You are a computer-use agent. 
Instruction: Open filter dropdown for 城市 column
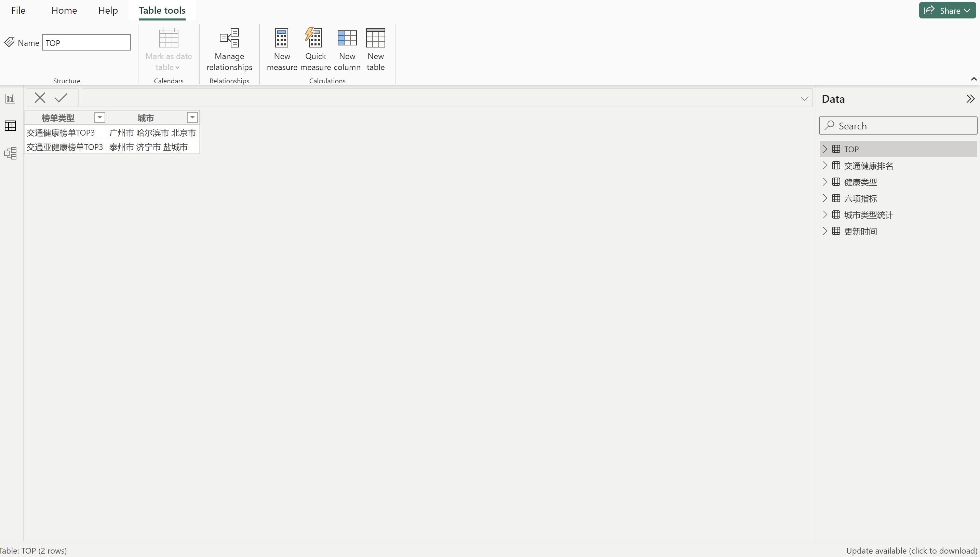pyautogui.click(x=192, y=117)
